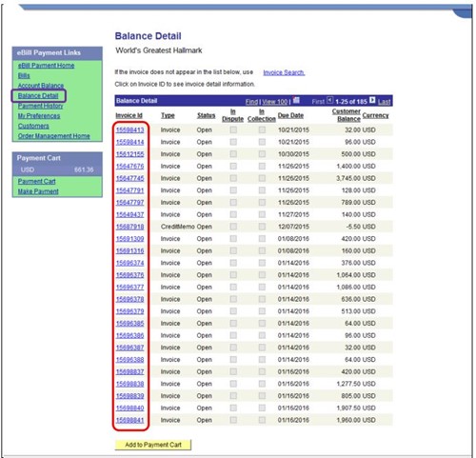476x458 pixels.
Task: Click the Add to Payment Cart button
Action: pos(153,445)
